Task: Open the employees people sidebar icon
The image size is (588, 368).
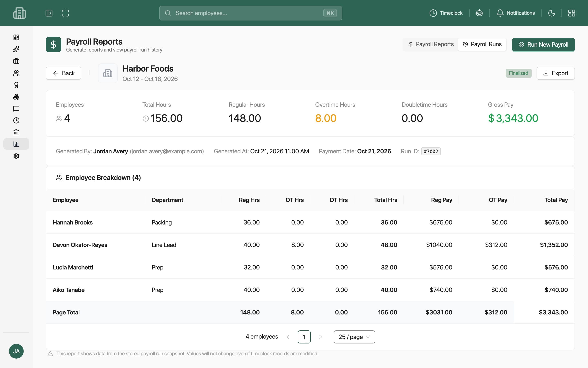Action: pos(16,73)
